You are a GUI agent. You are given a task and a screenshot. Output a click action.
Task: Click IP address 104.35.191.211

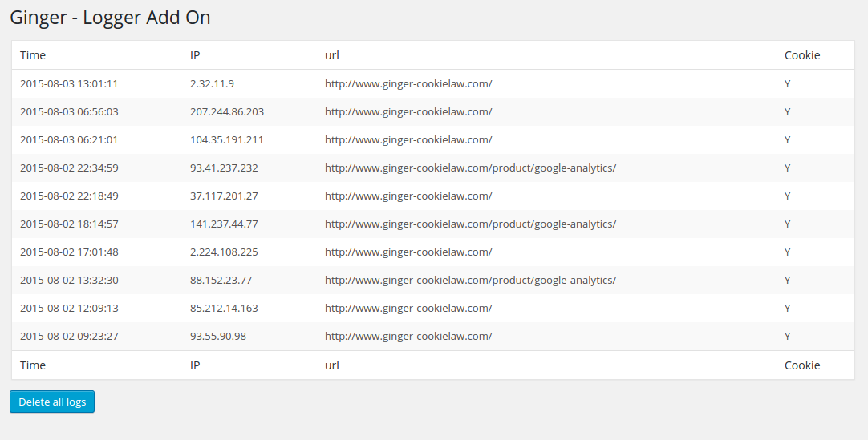(227, 139)
